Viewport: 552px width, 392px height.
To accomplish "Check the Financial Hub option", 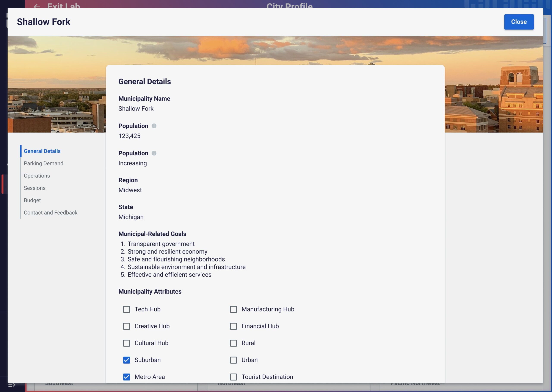I will click(x=233, y=326).
